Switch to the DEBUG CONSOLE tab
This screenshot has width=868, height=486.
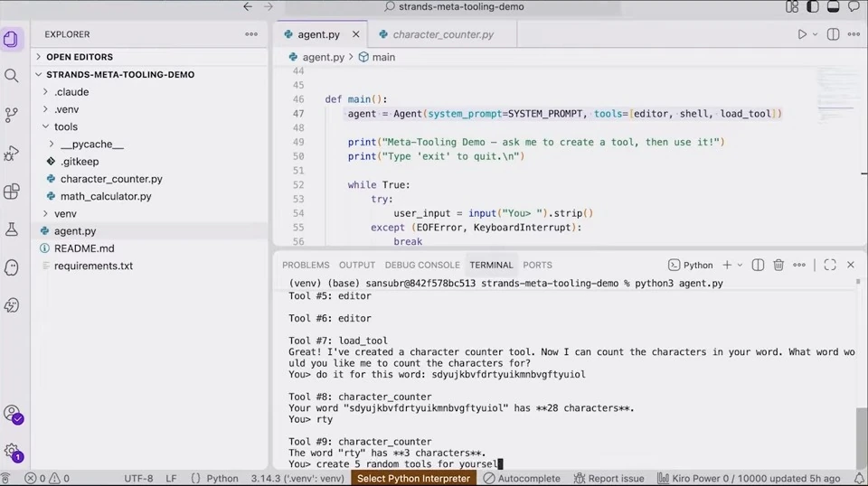[x=422, y=265]
